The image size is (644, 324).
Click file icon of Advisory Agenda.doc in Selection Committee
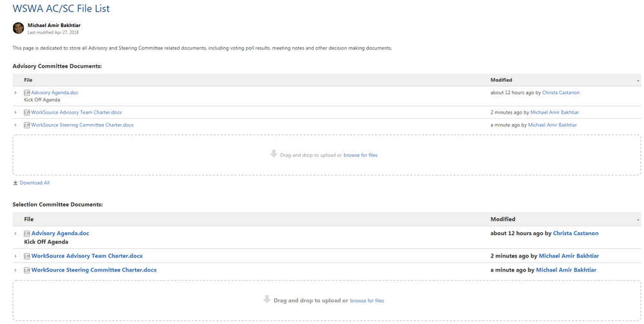(26, 233)
